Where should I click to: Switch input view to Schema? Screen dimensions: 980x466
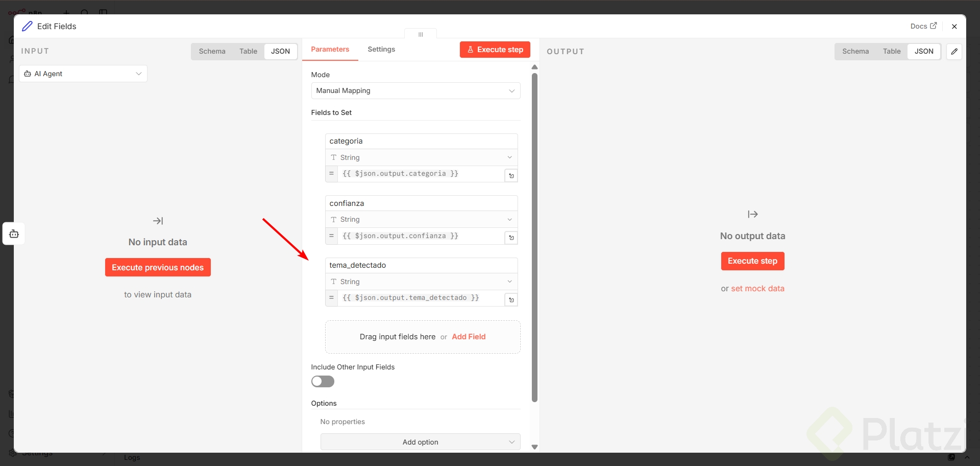212,52
